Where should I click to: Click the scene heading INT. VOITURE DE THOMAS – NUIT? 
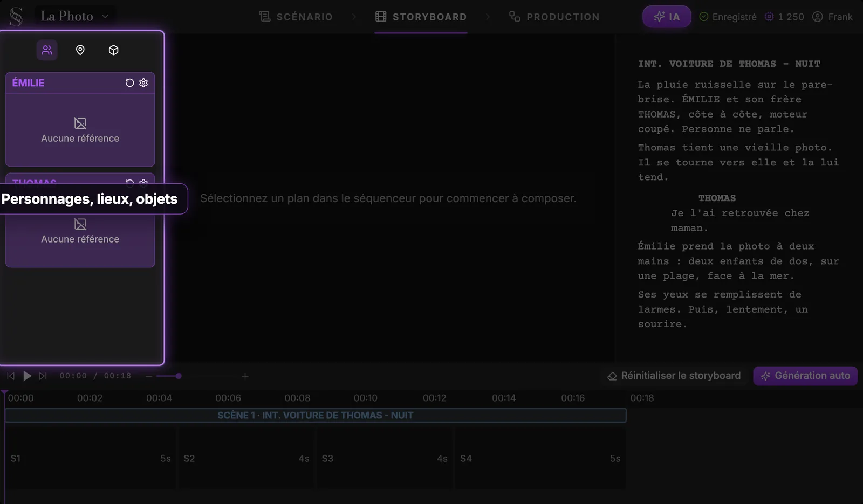coord(729,64)
